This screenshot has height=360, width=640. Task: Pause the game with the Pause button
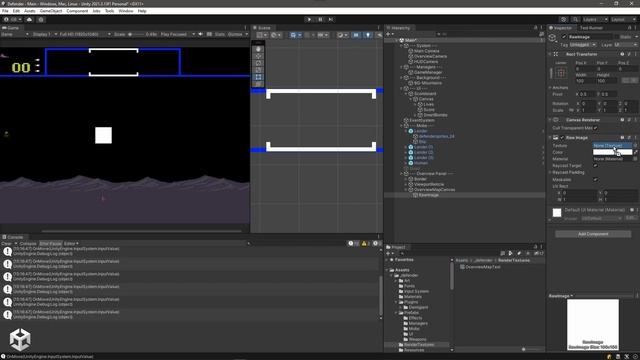coord(320,19)
